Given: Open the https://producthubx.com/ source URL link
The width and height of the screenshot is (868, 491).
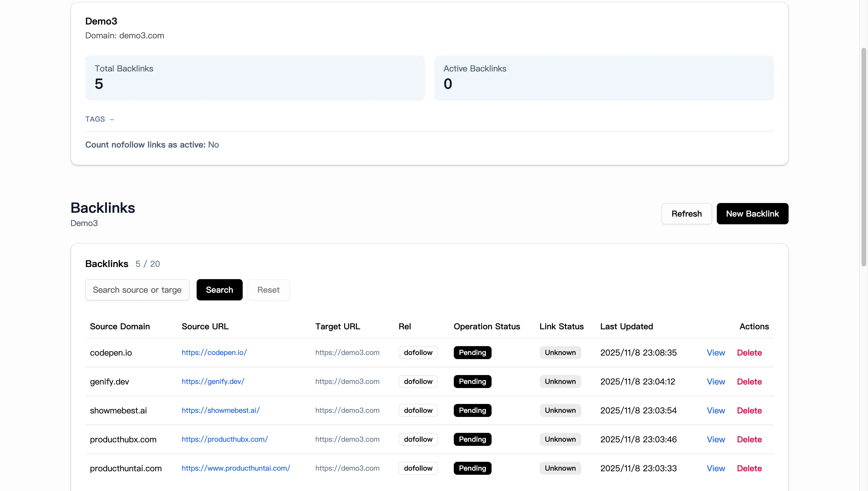Looking at the screenshot, I should coord(224,439).
